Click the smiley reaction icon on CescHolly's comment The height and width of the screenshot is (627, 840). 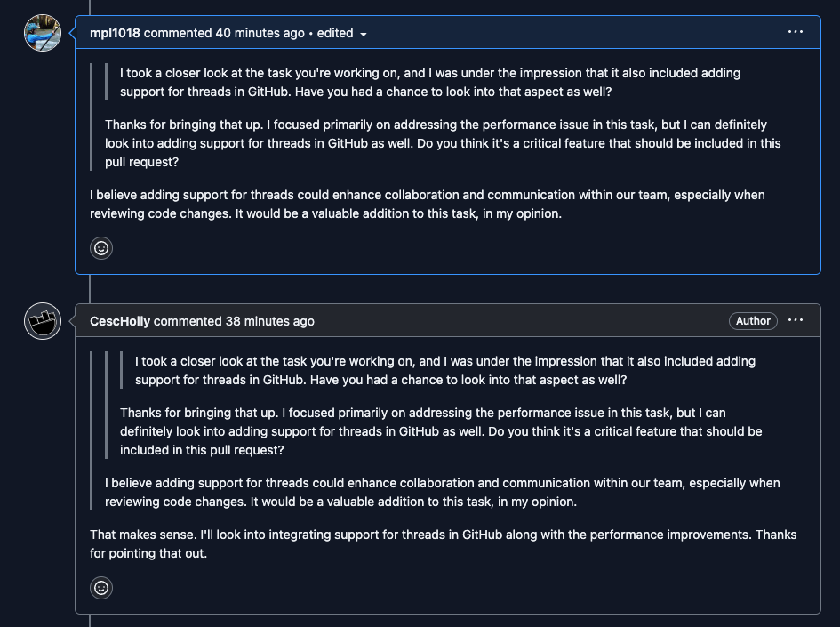[x=100, y=588]
